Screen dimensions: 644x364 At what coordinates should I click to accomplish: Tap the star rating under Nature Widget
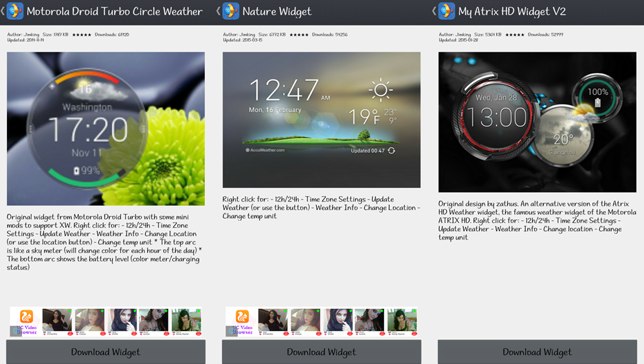298,35
